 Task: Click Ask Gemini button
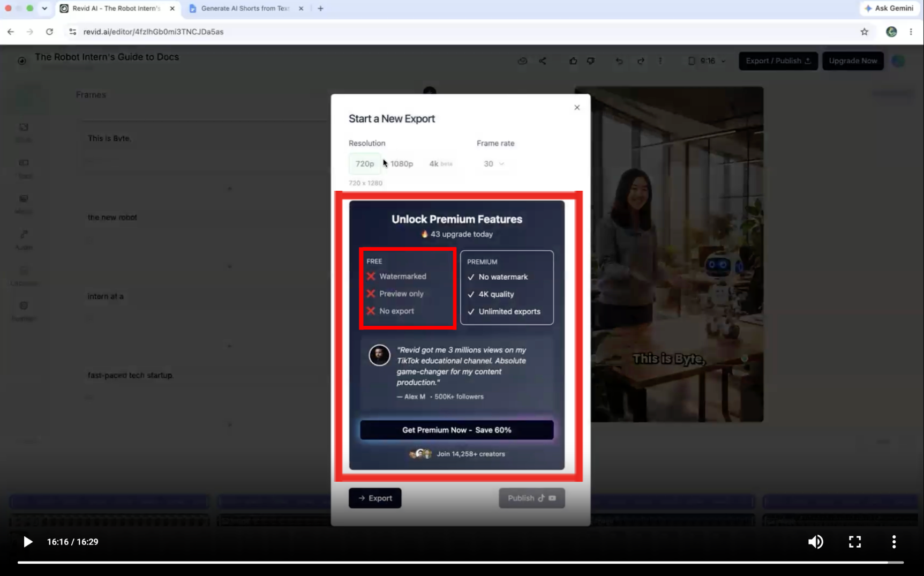click(889, 9)
